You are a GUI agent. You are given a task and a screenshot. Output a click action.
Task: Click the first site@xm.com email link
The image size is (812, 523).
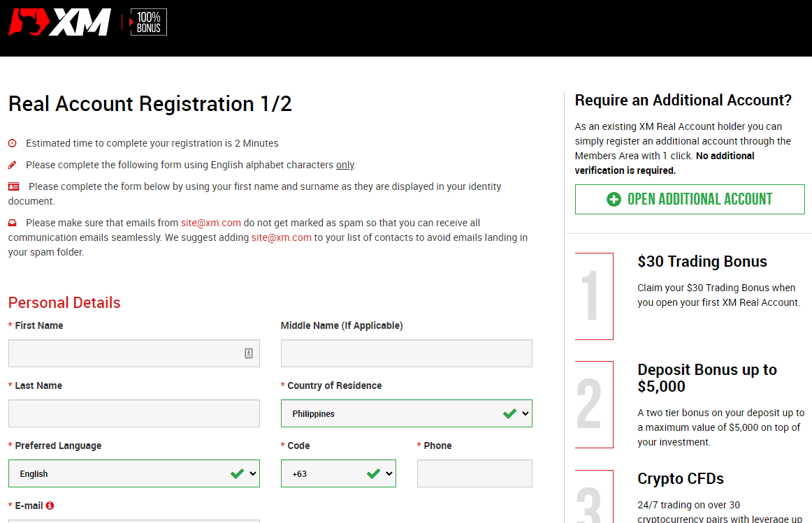pos(210,223)
